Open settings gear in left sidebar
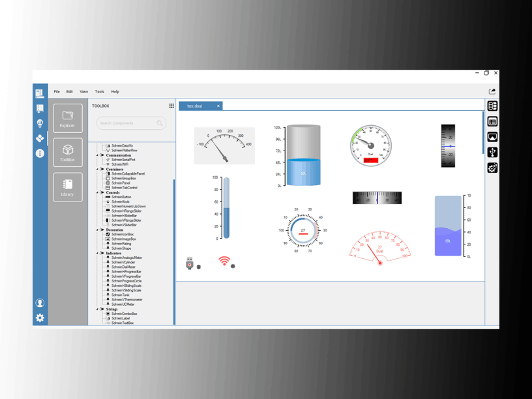 (x=40, y=318)
